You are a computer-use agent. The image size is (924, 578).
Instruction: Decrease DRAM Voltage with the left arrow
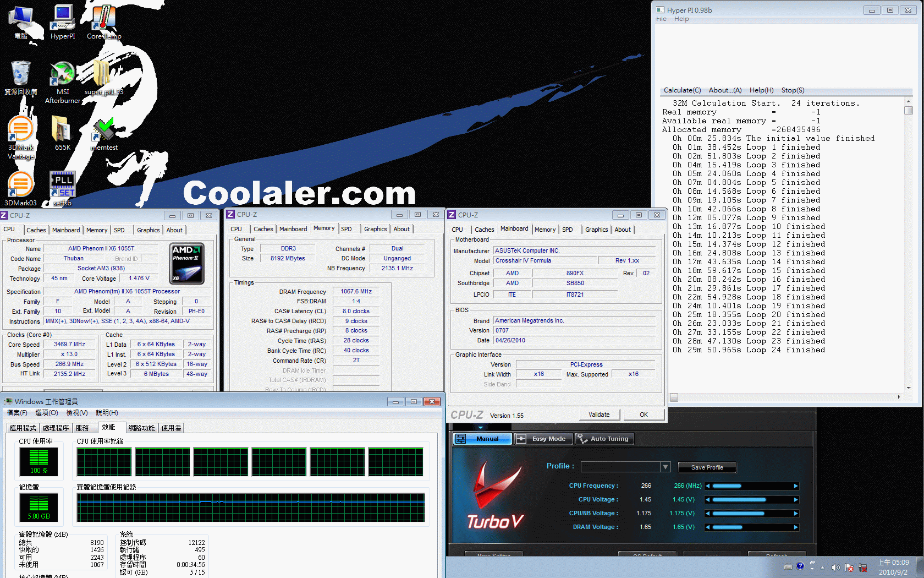click(x=708, y=527)
